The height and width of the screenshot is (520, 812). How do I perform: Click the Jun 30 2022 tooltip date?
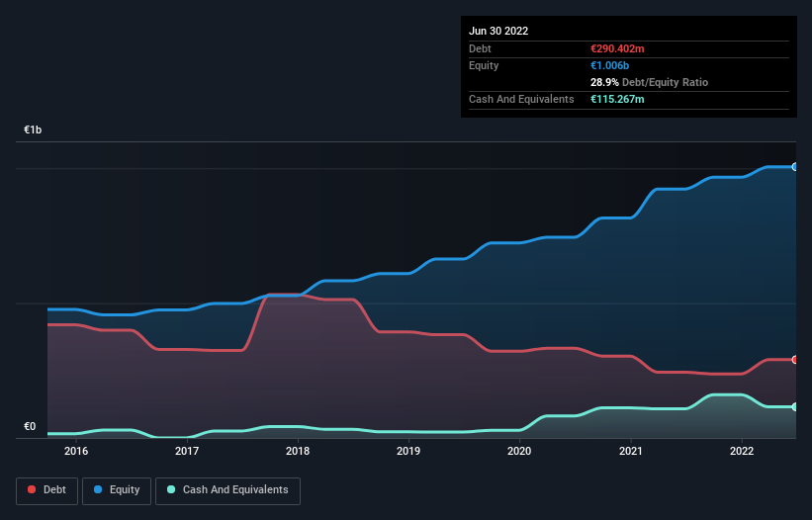point(498,31)
